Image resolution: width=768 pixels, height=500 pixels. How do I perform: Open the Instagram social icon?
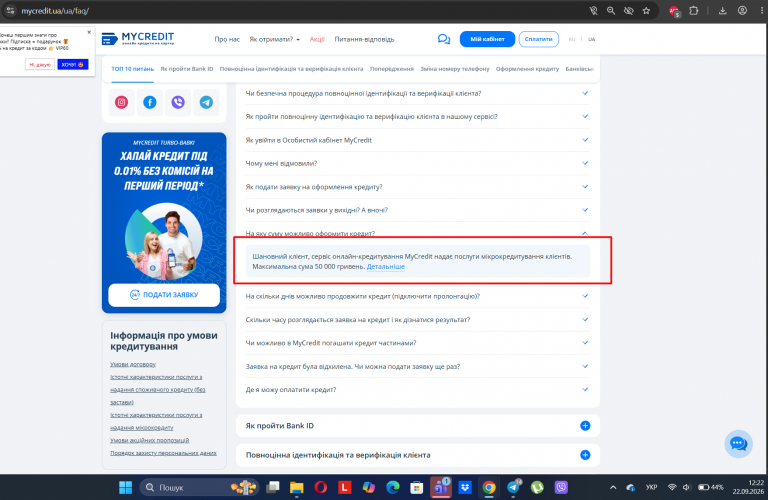click(x=121, y=102)
